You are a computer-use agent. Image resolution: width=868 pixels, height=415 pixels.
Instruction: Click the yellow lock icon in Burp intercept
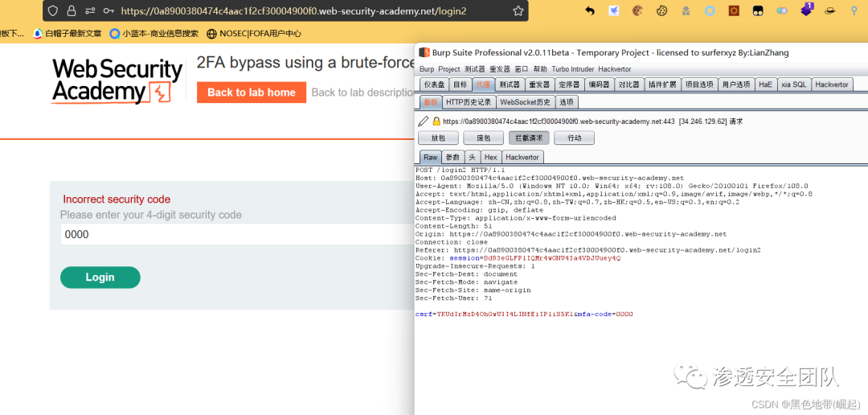(x=436, y=121)
